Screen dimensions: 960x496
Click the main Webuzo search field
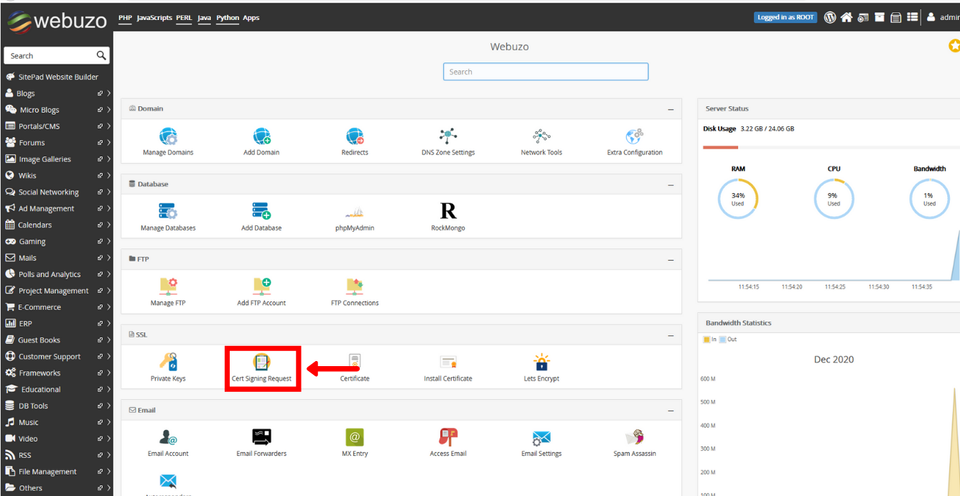tap(545, 72)
